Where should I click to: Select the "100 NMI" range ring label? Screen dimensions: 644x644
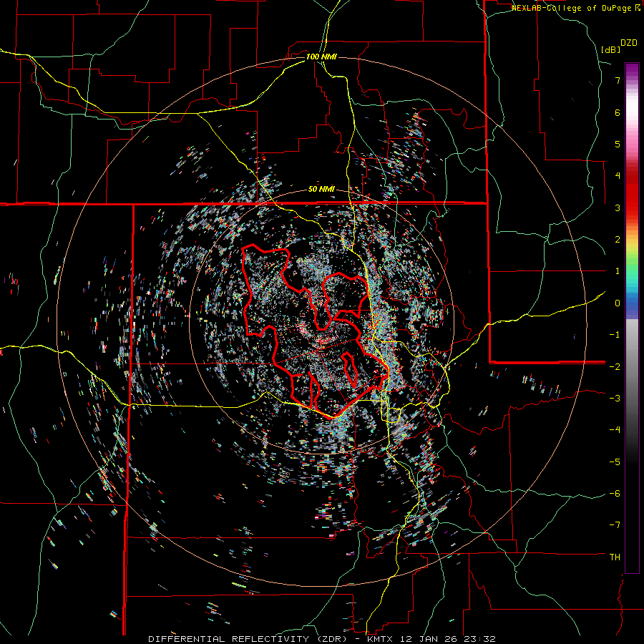pyautogui.click(x=321, y=57)
